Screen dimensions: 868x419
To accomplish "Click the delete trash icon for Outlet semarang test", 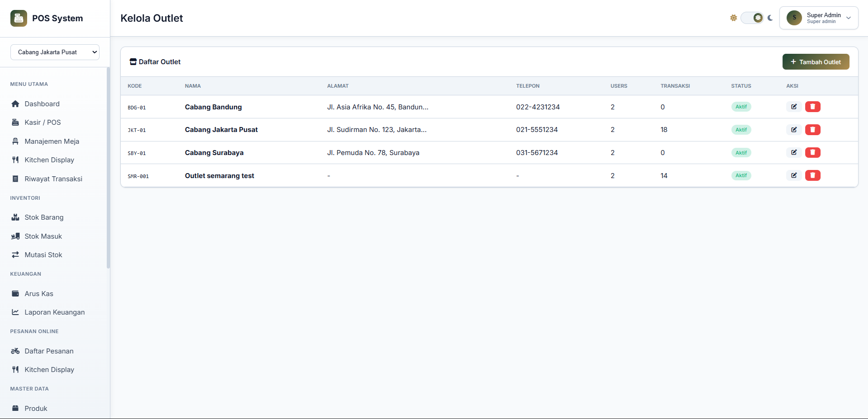I will pyautogui.click(x=812, y=175).
